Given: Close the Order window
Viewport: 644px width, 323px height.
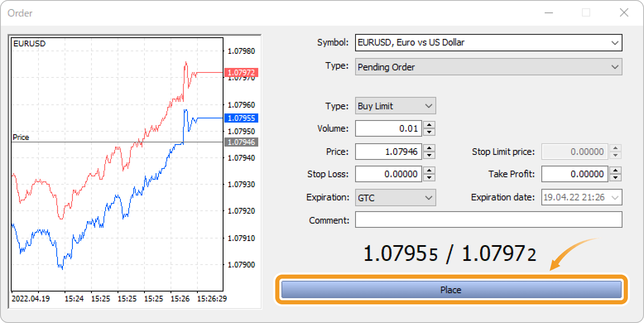Looking at the screenshot, I should [x=624, y=13].
